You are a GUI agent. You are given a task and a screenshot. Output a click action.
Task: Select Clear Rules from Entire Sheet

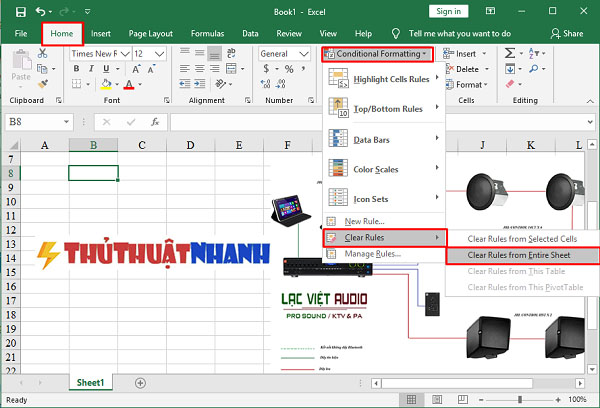(523, 255)
